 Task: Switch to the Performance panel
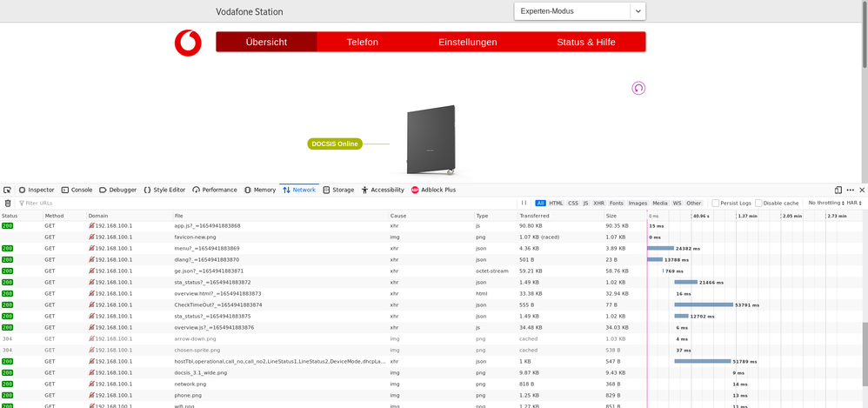tap(214, 190)
